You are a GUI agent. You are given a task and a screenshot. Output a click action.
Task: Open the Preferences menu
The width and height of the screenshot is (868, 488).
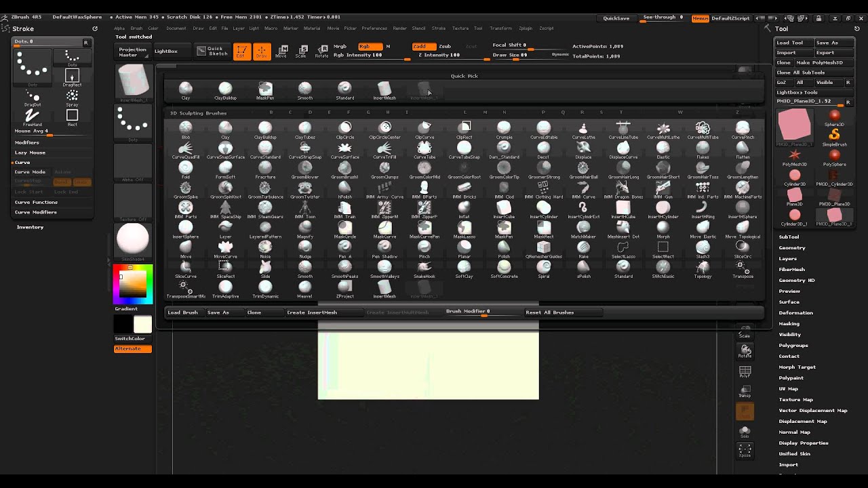point(374,28)
